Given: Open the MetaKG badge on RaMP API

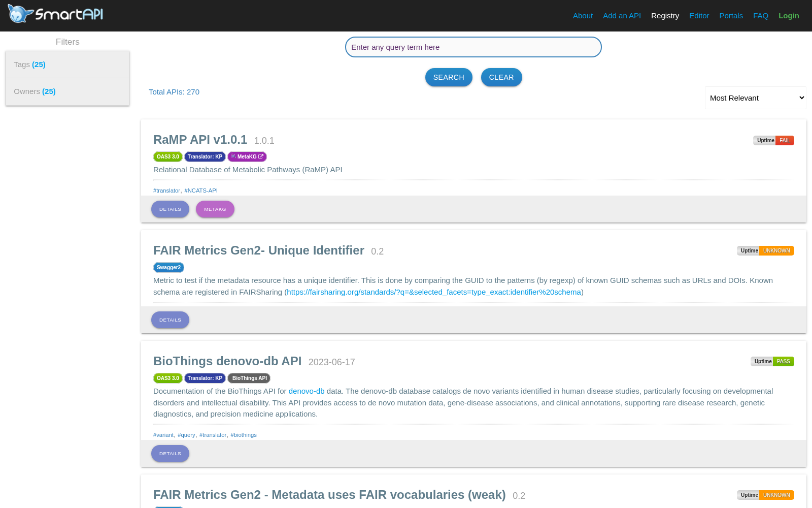Looking at the screenshot, I should [x=247, y=156].
